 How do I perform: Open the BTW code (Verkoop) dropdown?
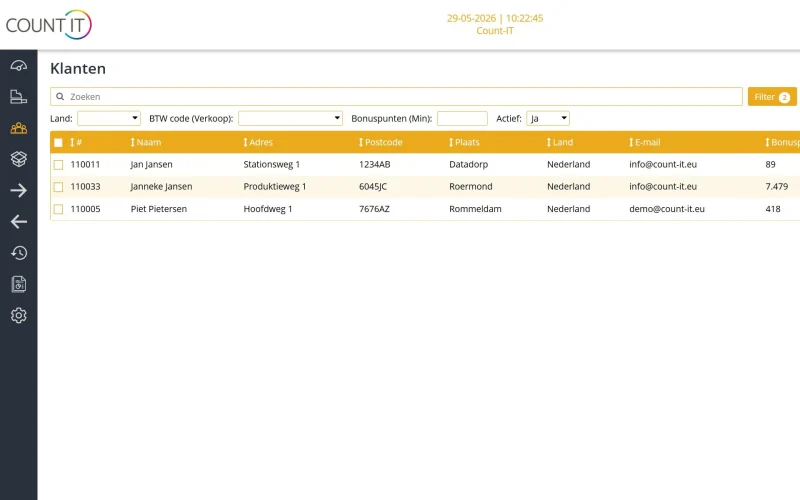290,118
